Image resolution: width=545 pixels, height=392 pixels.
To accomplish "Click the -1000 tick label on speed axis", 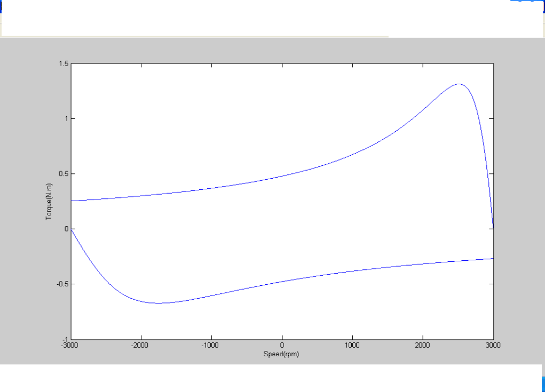I will 211,346.
